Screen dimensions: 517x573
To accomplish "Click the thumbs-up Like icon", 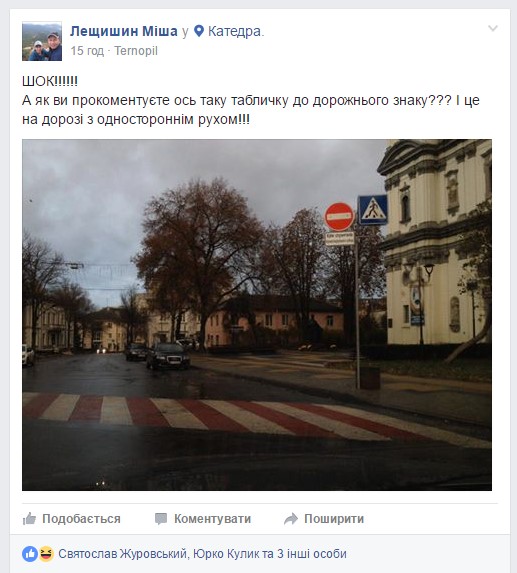I will (29, 519).
